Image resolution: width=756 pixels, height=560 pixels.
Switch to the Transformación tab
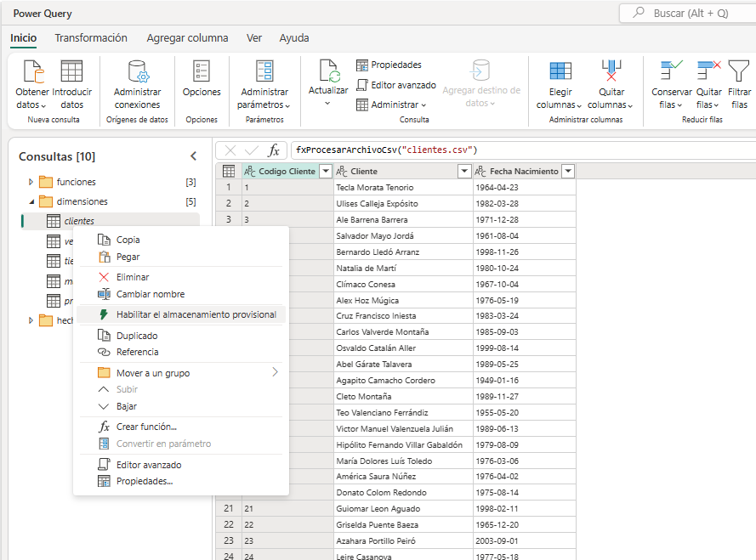[x=91, y=38]
